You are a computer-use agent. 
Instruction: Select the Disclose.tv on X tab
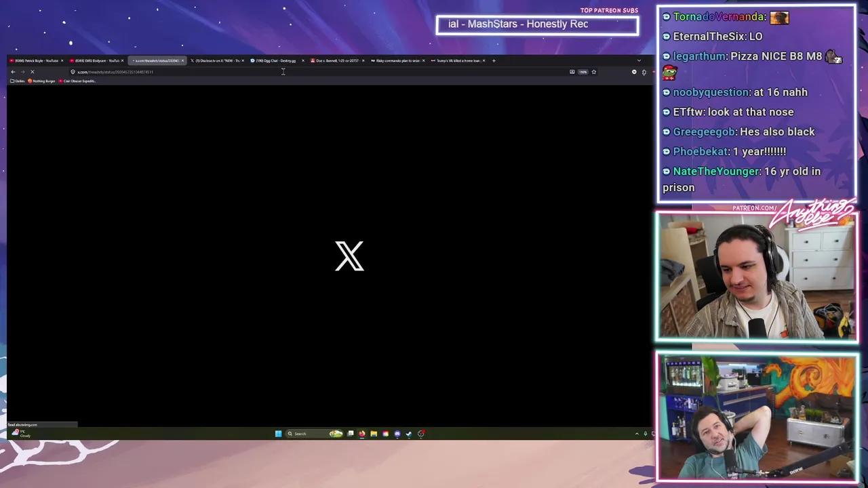click(x=216, y=60)
